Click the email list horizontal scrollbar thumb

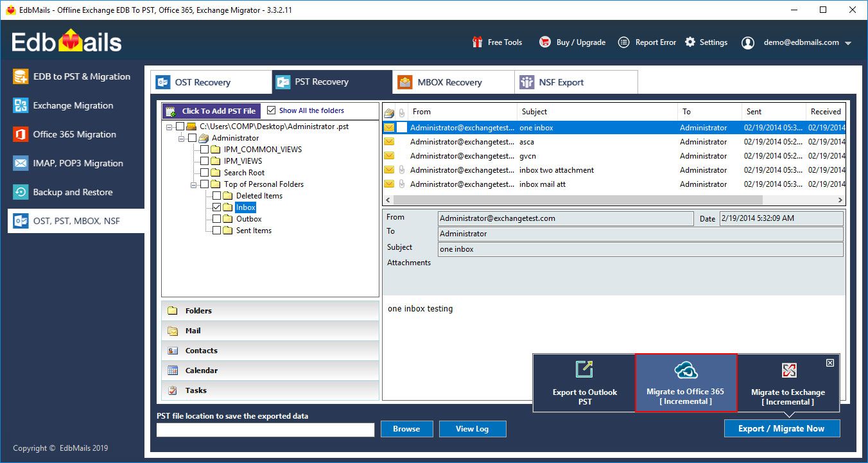578,200
